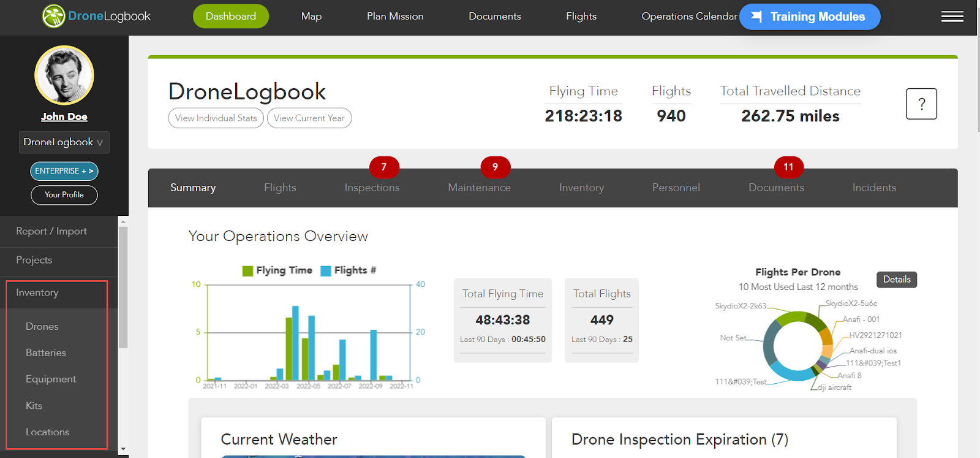Switch to the Personnel tab

(676, 188)
